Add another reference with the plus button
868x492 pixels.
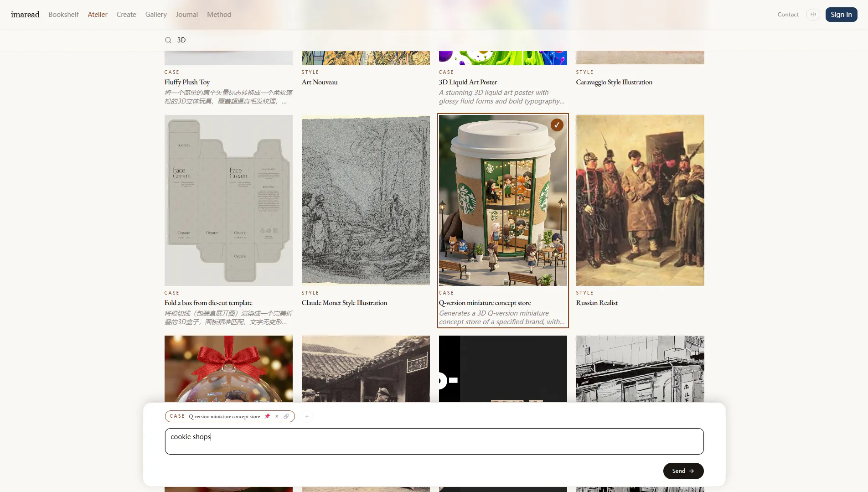tap(307, 416)
